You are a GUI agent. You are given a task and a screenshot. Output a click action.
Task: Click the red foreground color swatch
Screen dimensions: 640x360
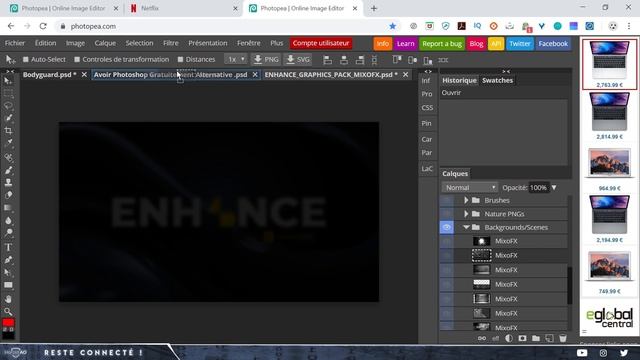pyautogui.click(x=8, y=322)
